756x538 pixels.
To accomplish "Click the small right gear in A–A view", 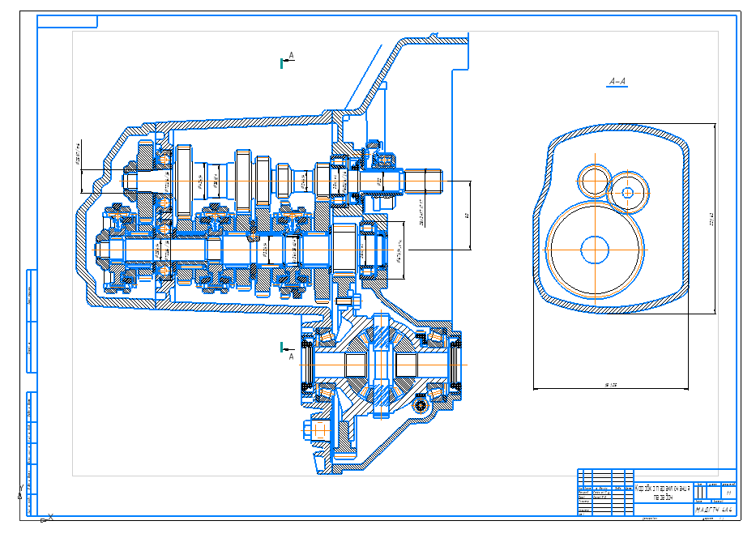I will [x=628, y=192].
